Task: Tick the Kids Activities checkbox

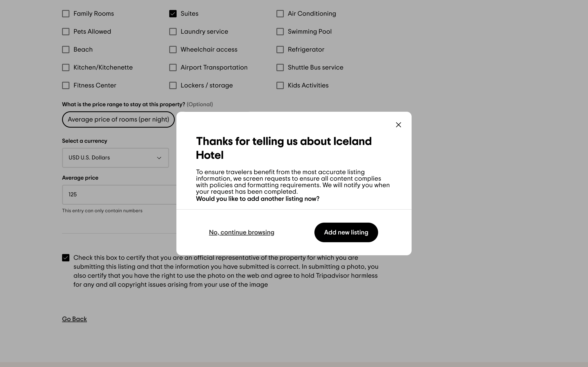Action: click(280, 85)
